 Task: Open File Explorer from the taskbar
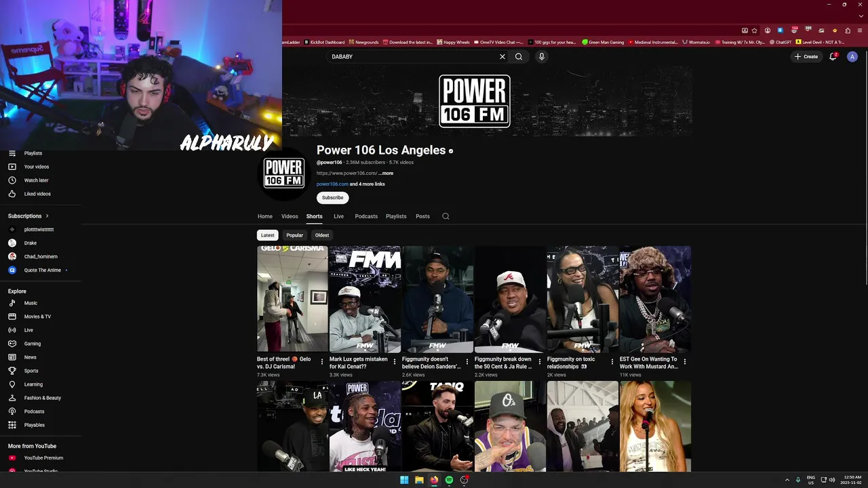(419, 480)
